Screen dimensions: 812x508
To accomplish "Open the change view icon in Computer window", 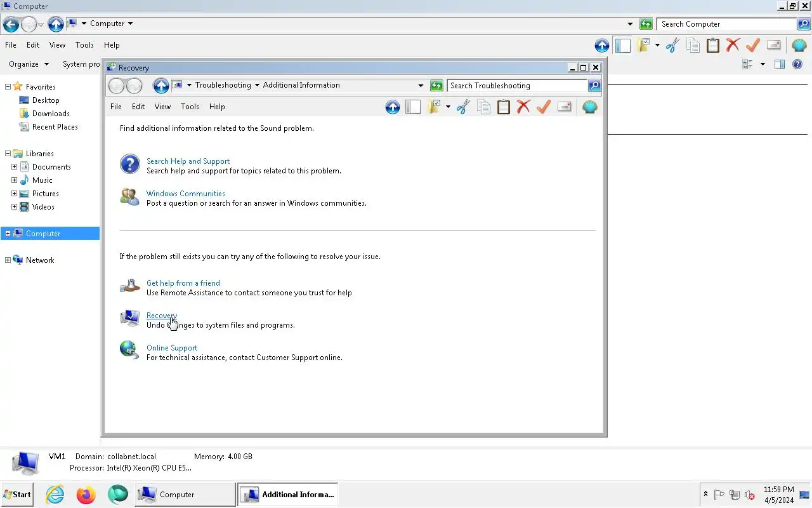I will pos(748,64).
